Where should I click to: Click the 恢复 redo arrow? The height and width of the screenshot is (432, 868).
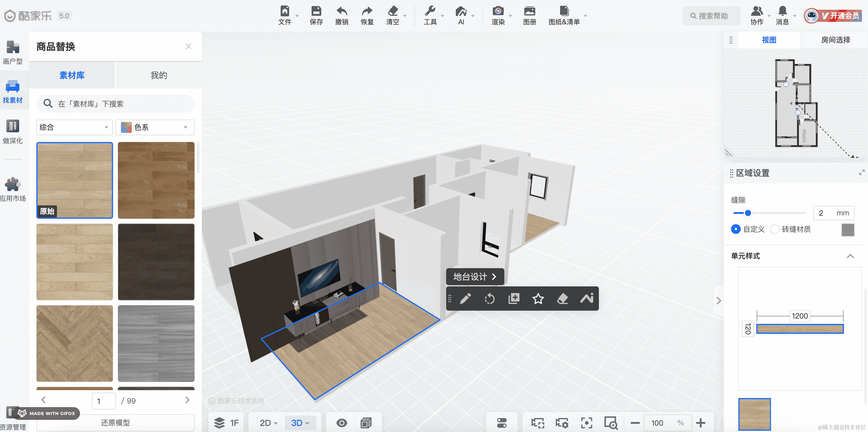tap(367, 11)
